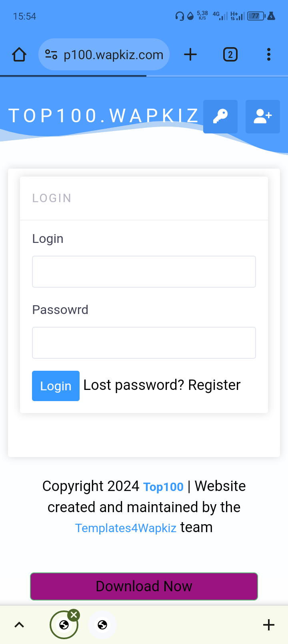Click the key login icon in header
The image size is (288, 644).
[x=220, y=117]
